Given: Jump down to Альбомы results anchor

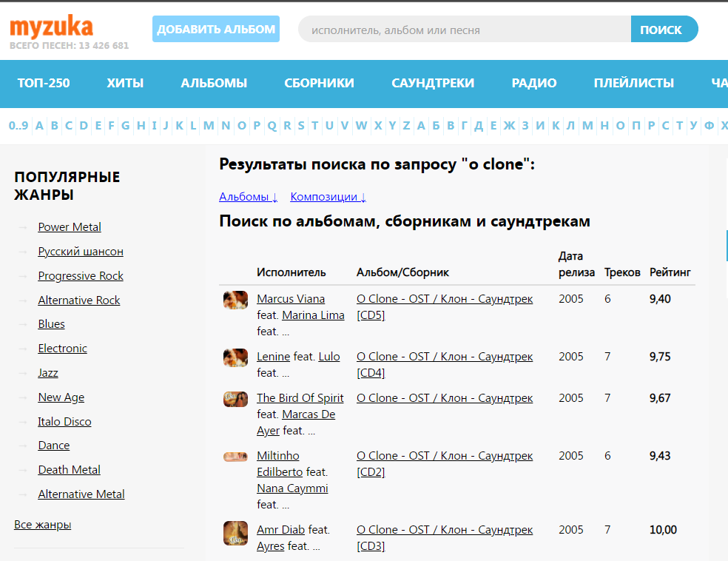Looking at the screenshot, I should pyautogui.click(x=249, y=197).
